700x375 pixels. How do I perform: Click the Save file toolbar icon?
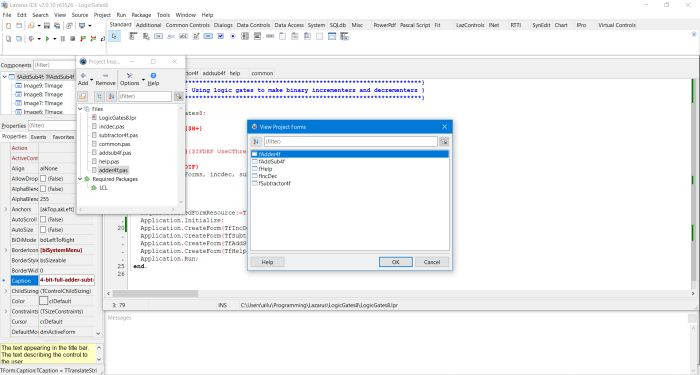46,26
